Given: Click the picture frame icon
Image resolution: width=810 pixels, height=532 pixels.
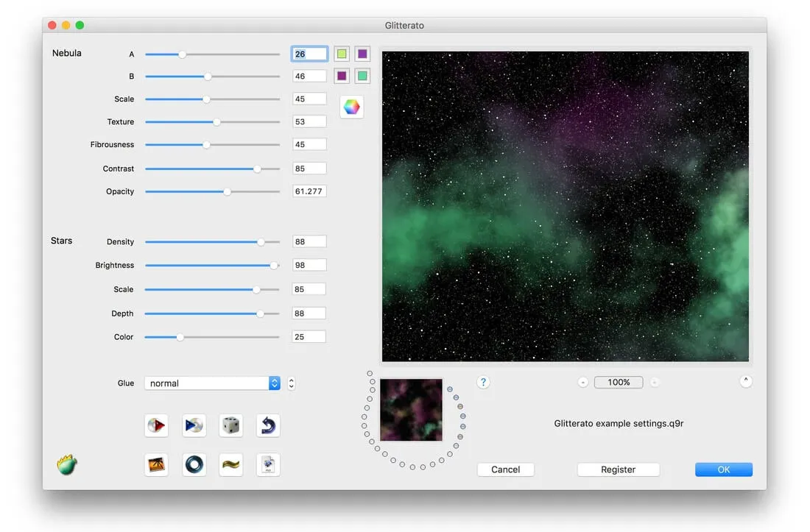Looking at the screenshot, I should point(156,464).
